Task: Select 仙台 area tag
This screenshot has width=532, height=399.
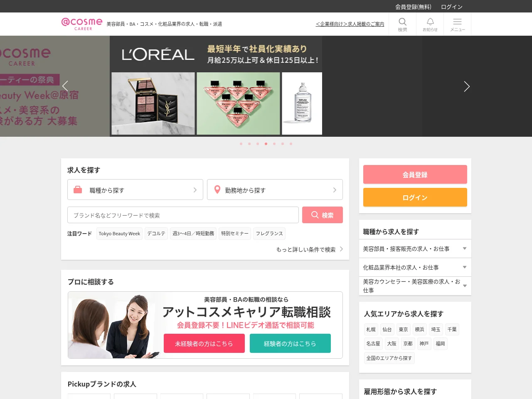Action: point(387,330)
